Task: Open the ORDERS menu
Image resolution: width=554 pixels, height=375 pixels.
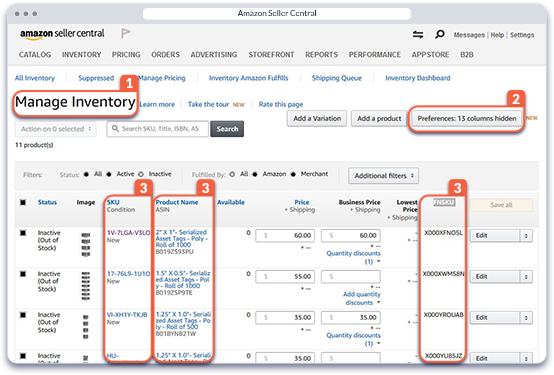Action: pyautogui.click(x=165, y=55)
